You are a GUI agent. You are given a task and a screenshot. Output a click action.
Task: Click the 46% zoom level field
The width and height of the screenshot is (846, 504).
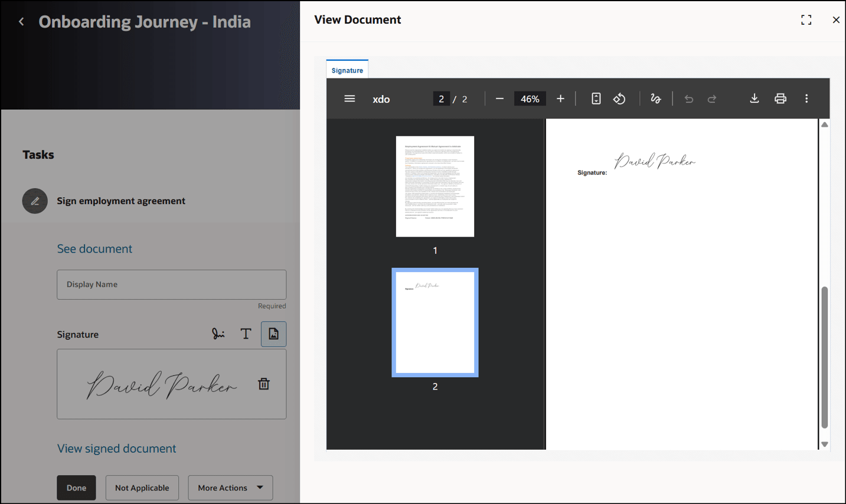[x=530, y=99]
